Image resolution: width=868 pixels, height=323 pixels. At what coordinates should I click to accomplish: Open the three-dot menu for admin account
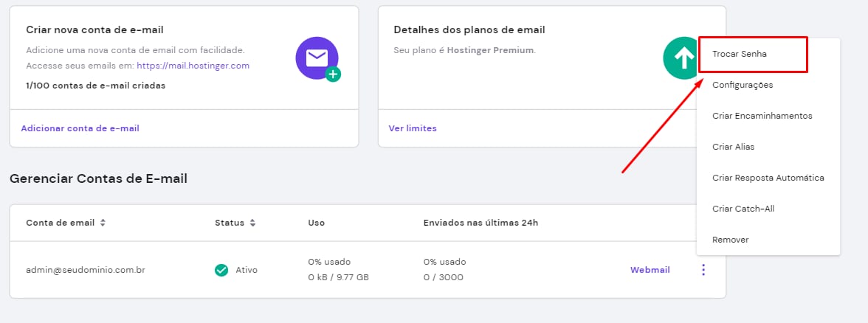(703, 270)
